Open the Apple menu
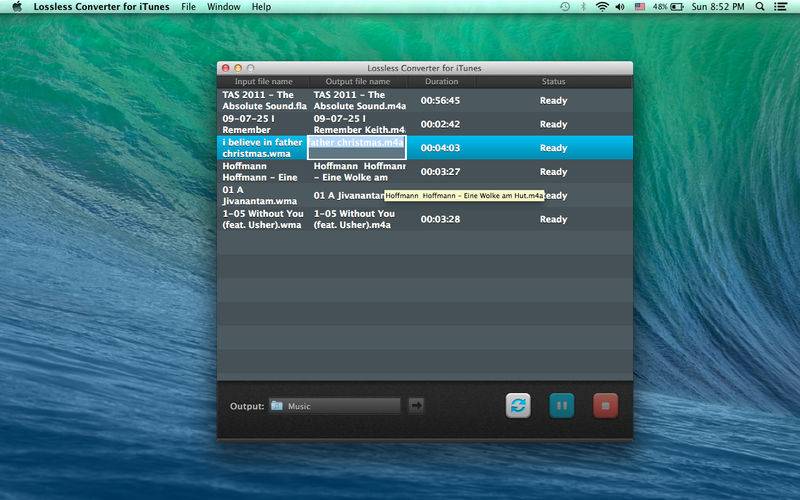 point(17,7)
